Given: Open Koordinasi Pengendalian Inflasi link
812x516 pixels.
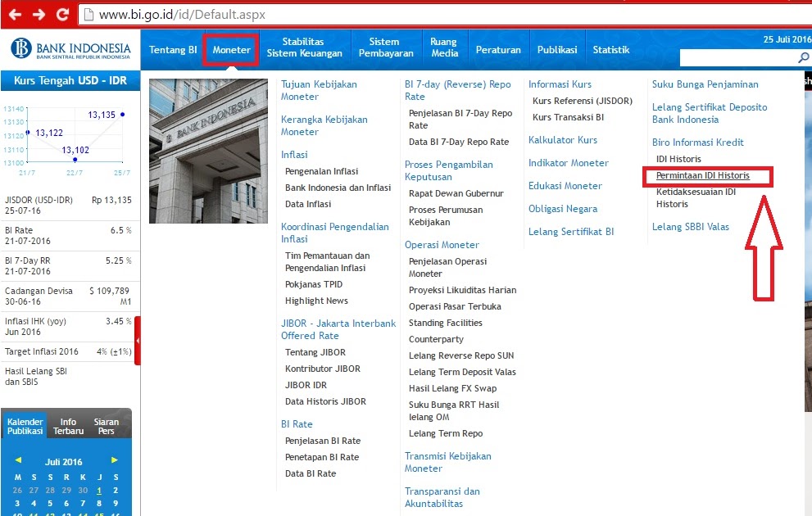Looking at the screenshot, I should click(334, 233).
